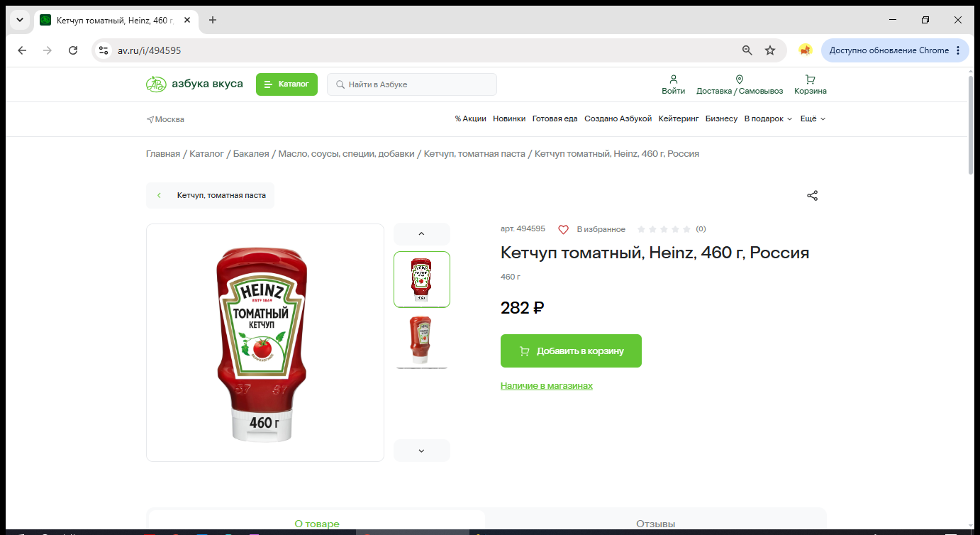
Task: Open the browser extension icon
Action: click(x=805, y=50)
